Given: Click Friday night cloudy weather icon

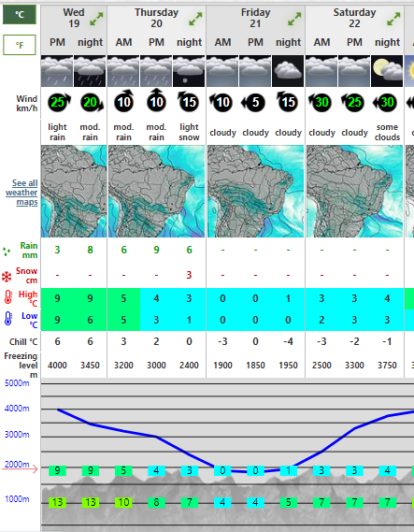Looking at the screenshot, I should pos(288,71).
